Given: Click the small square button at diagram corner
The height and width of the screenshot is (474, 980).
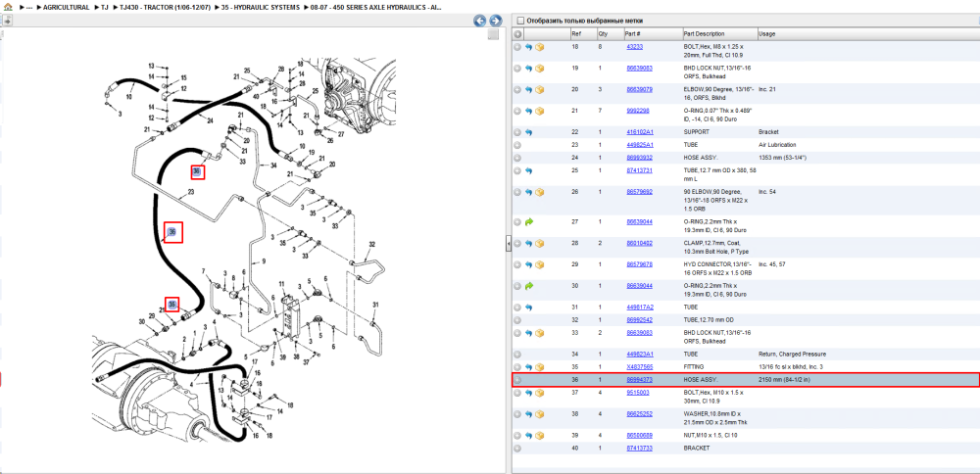Looking at the screenshot, I should [493, 34].
